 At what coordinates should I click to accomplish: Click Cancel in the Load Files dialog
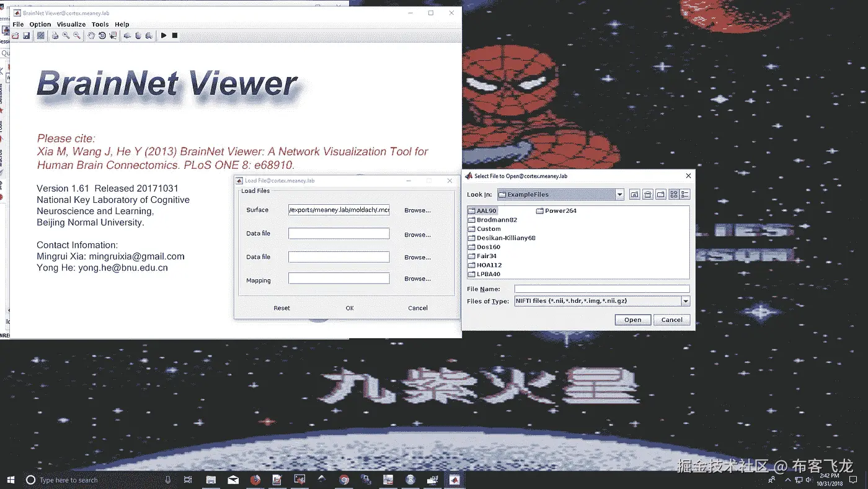pyautogui.click(x=418, y=308)
